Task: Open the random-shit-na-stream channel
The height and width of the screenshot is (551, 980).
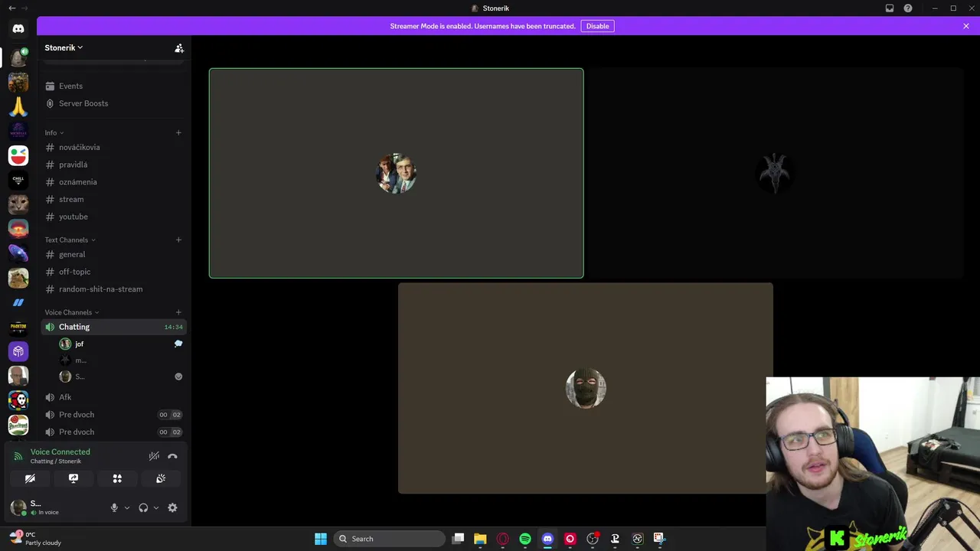Action: pyautogui.click(x=113, y=289)
